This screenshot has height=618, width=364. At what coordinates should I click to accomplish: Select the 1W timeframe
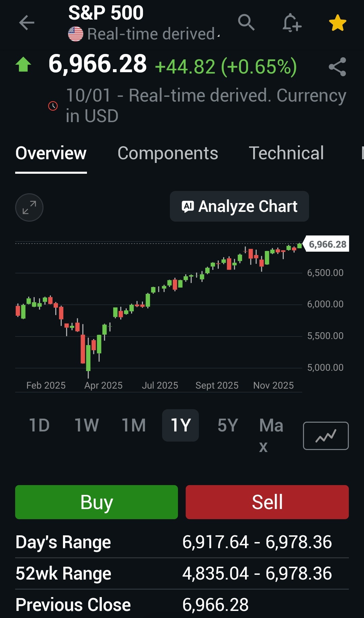(87, 425)
